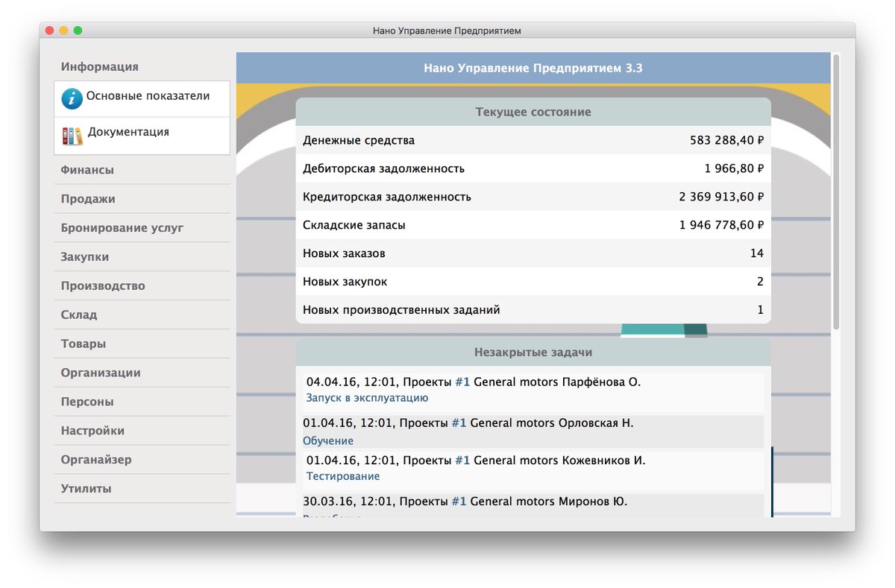The image size is (895, 588).
Task: Click the vertical scrollbar thumb on the right
Action: [x=837, y=191]
